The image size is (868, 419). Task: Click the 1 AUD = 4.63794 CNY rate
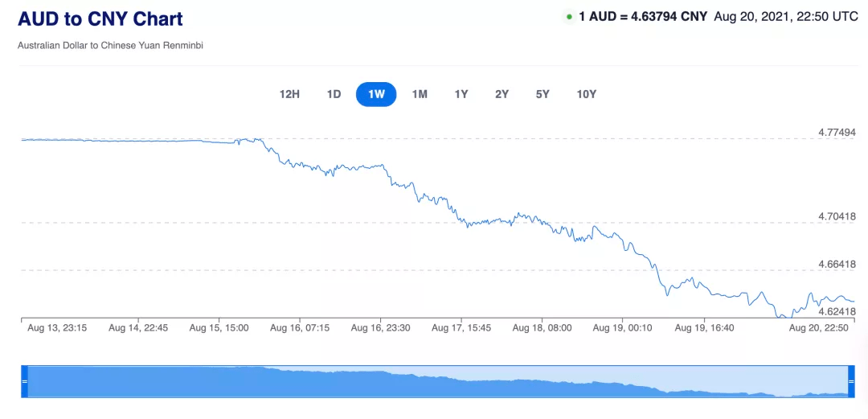(642, 16)
